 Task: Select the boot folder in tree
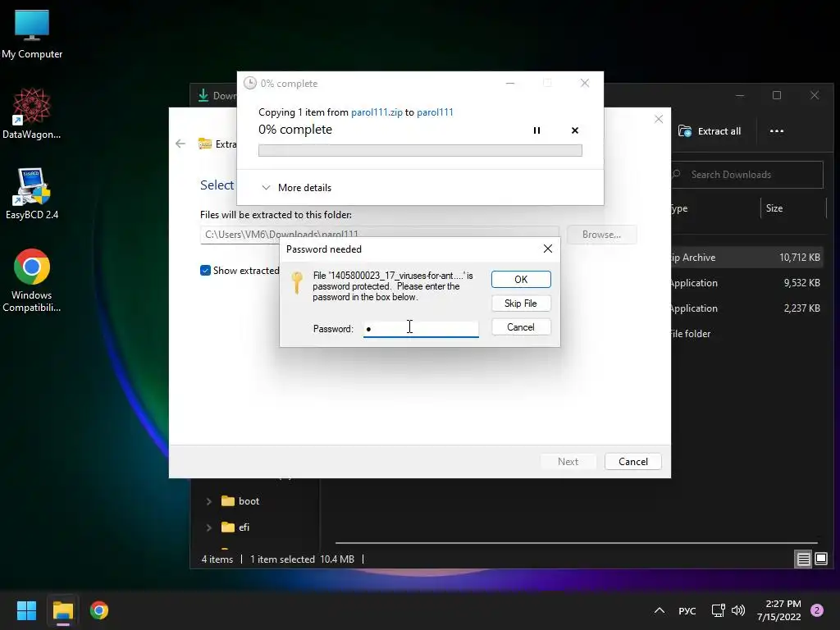coord(240,501)
